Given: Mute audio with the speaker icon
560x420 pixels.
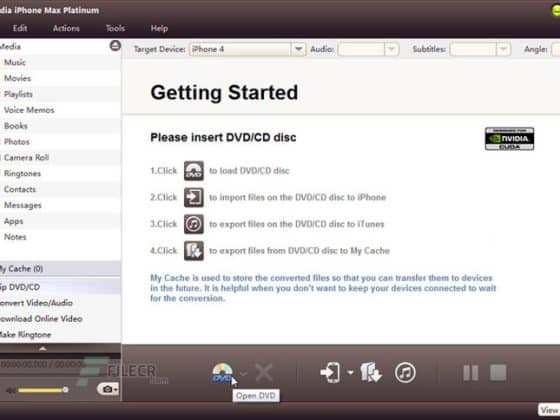Looking at the screenshot, I should (x=11, y=390).
